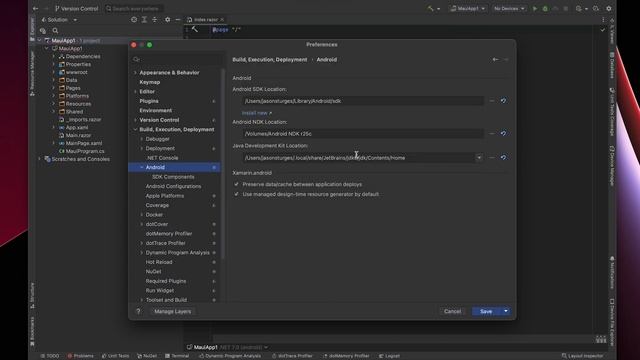This screenshot has width=640, height=360.
Task: Expand the Debugger settings node
Action: click(x=142, y=139)
